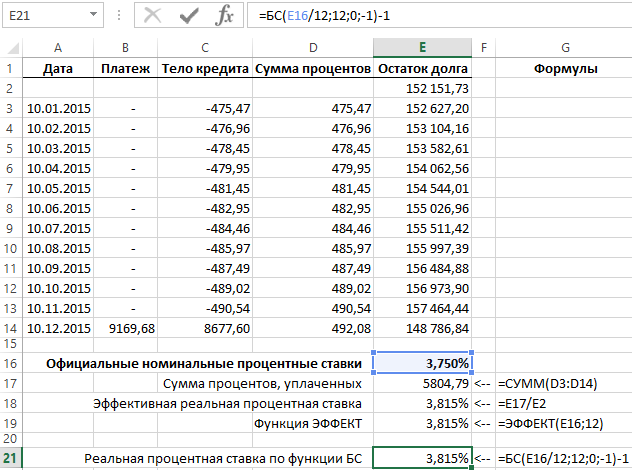Viewport: 632px width, 470px height.
Task: Select column A header
Action: [x=58, y=48]
